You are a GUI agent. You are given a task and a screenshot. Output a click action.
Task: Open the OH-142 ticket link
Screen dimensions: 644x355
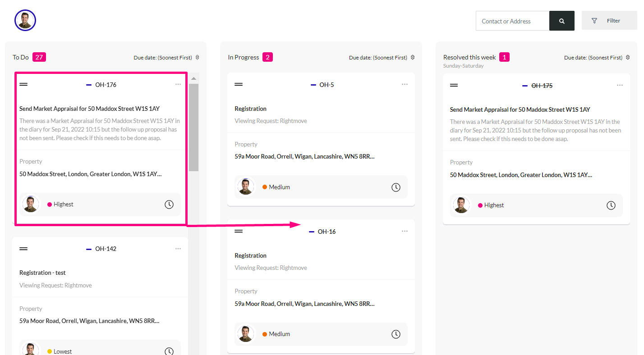click(x=106, y=249)
